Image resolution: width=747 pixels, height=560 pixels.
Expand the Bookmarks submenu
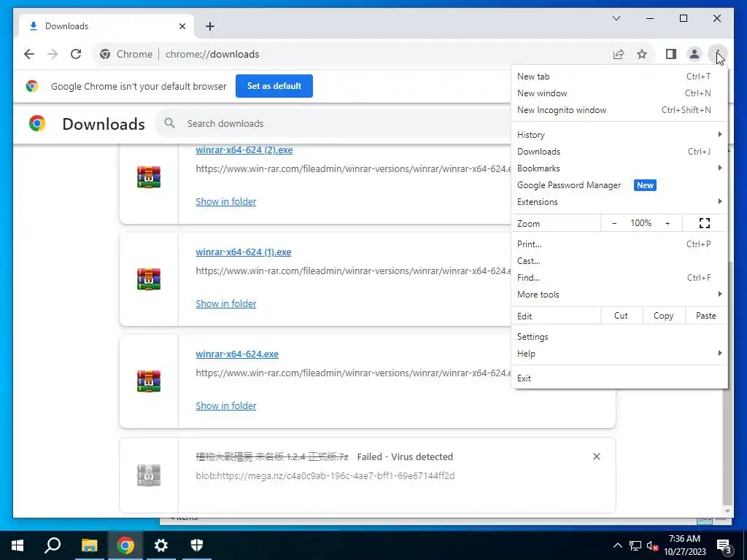[619, 168]
